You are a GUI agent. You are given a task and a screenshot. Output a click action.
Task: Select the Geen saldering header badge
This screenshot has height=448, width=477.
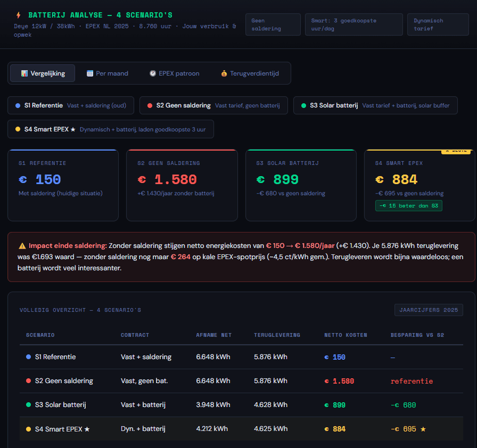coord(273,24)
